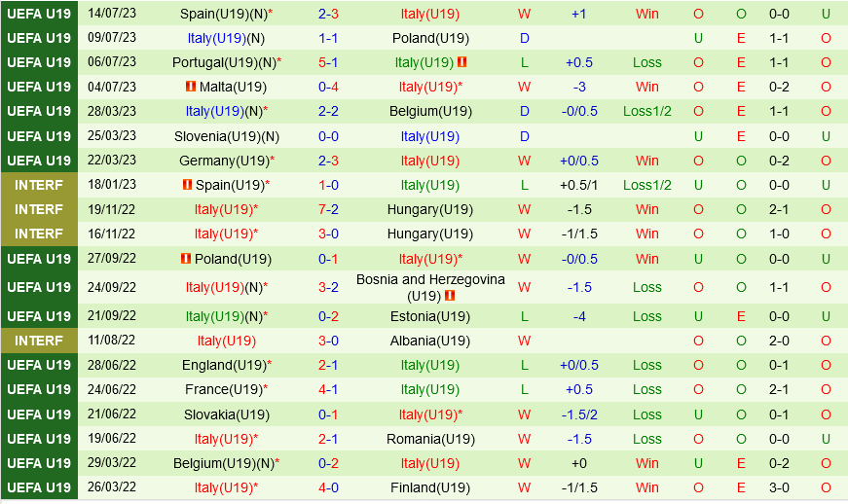Open the Italy vs Hungary 7-2 score link
Viewport: 848px width, 504px height.
[x=328, y=209]
